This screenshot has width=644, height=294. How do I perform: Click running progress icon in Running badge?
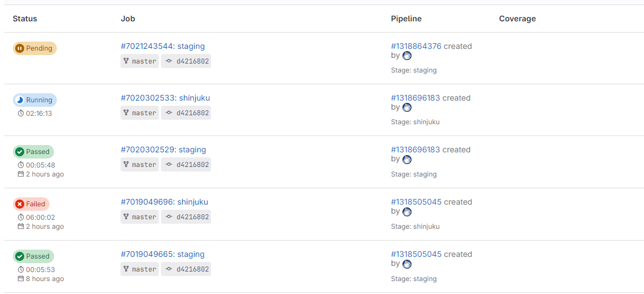[19, 100]
